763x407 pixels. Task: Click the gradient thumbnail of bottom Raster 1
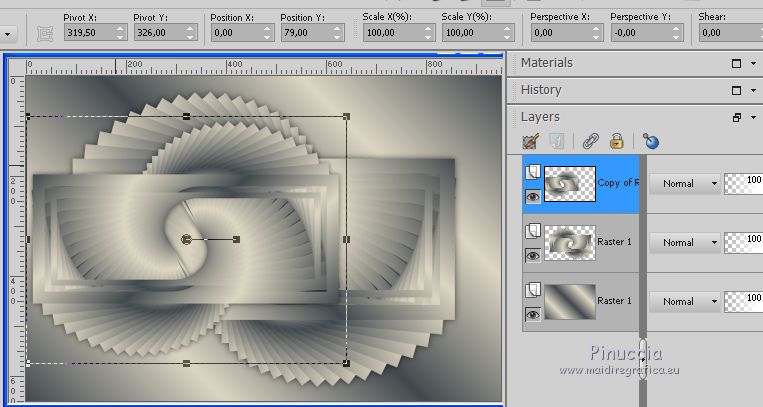[570, 302]
